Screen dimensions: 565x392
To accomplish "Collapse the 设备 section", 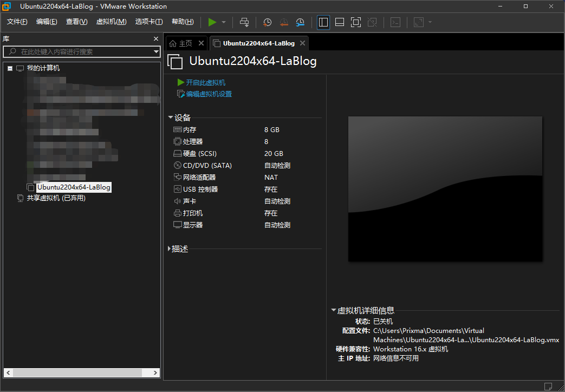I will [x=171, y=117].
